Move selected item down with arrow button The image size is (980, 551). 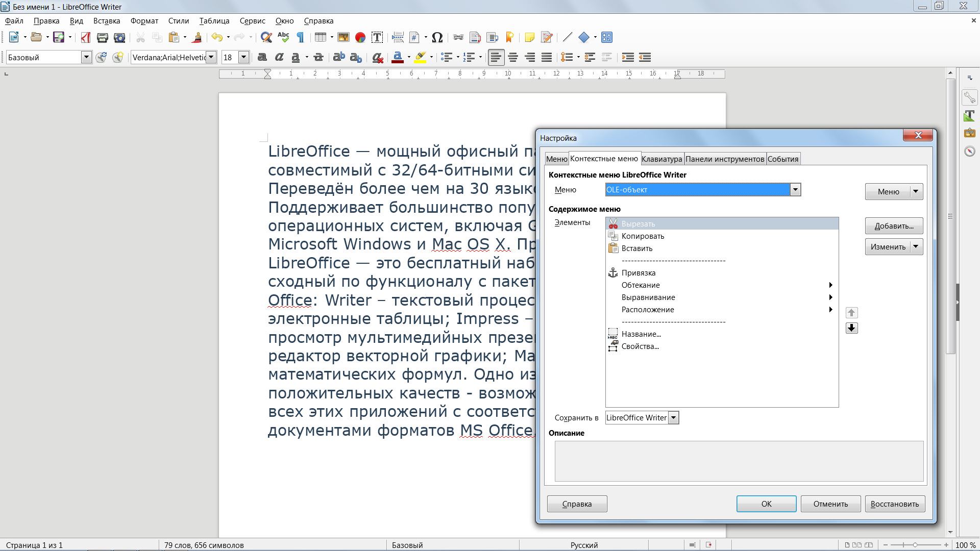851,328
